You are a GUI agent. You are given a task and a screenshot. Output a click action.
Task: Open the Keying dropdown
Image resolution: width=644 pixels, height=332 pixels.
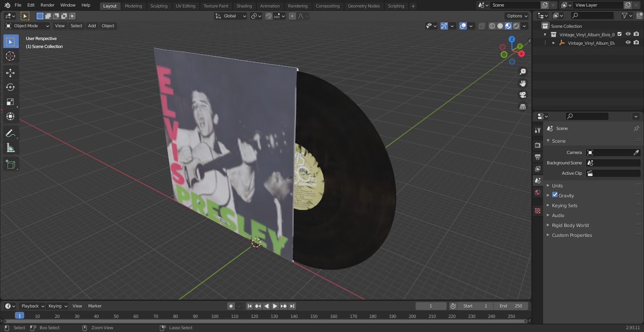click(x=58, y=306)
